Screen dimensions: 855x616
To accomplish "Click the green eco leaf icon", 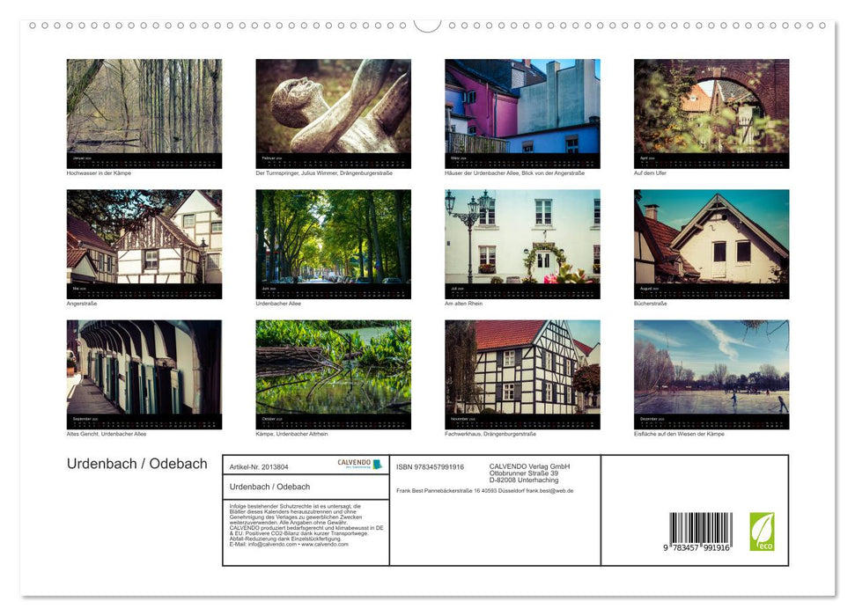I will pyautogui.click(x=763, y=533).
